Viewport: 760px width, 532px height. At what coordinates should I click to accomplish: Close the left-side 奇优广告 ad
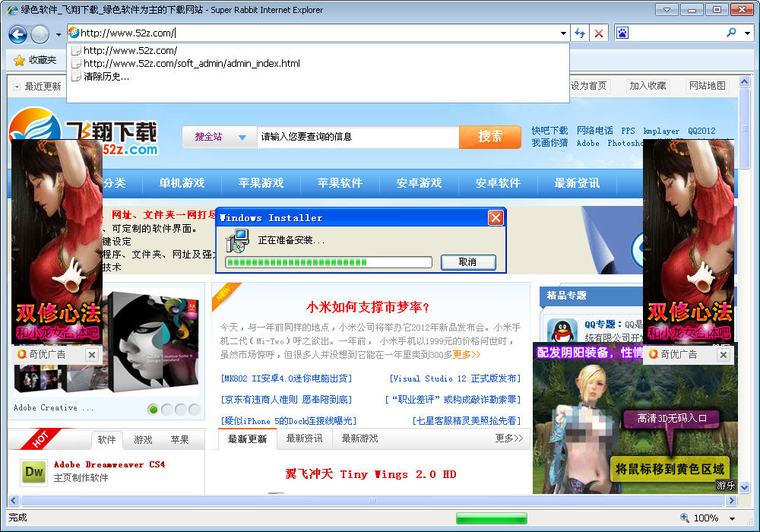point(92,355)
